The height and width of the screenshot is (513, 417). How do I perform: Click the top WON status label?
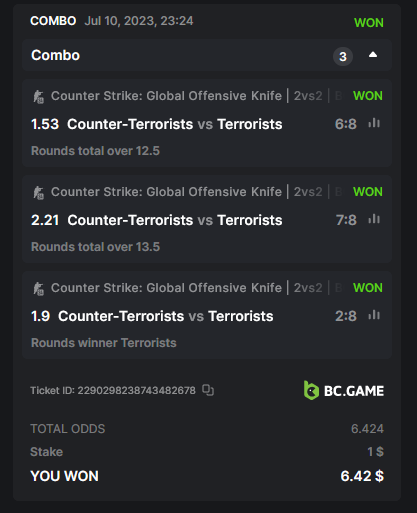tap(369, 23)
